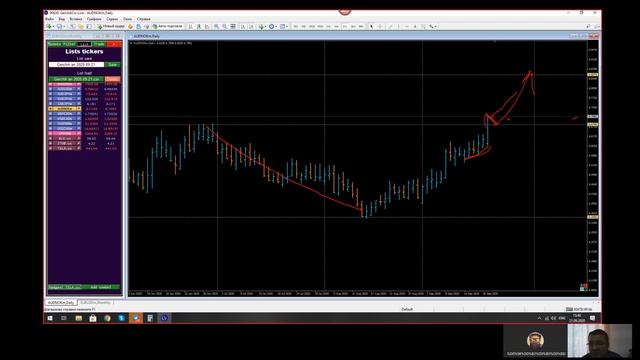Switch to the Trade tab in panel

pos(99,44)
